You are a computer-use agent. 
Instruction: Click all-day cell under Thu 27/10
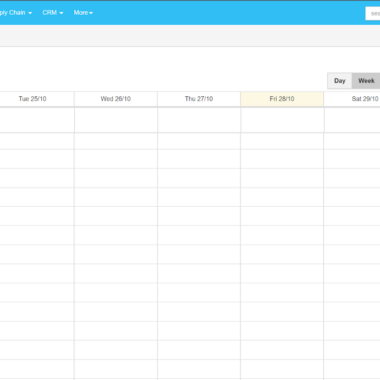pos(199,120)
